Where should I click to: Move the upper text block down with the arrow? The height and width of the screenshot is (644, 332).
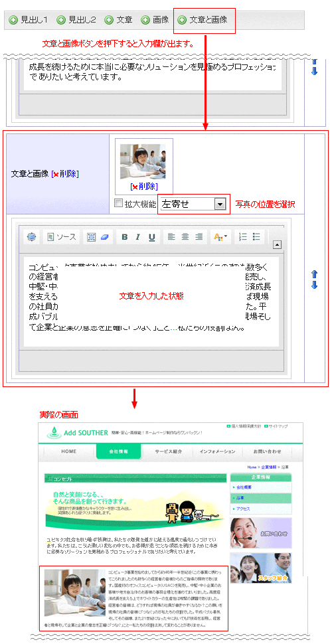[314, 71]
